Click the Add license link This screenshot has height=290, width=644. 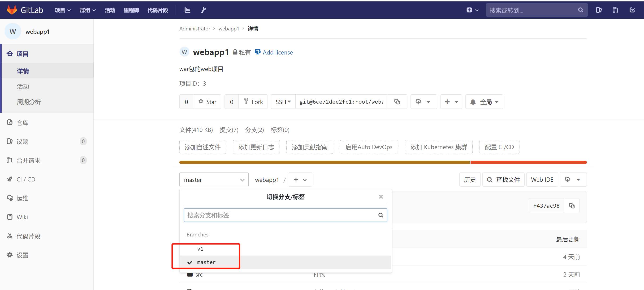(277, 52)
